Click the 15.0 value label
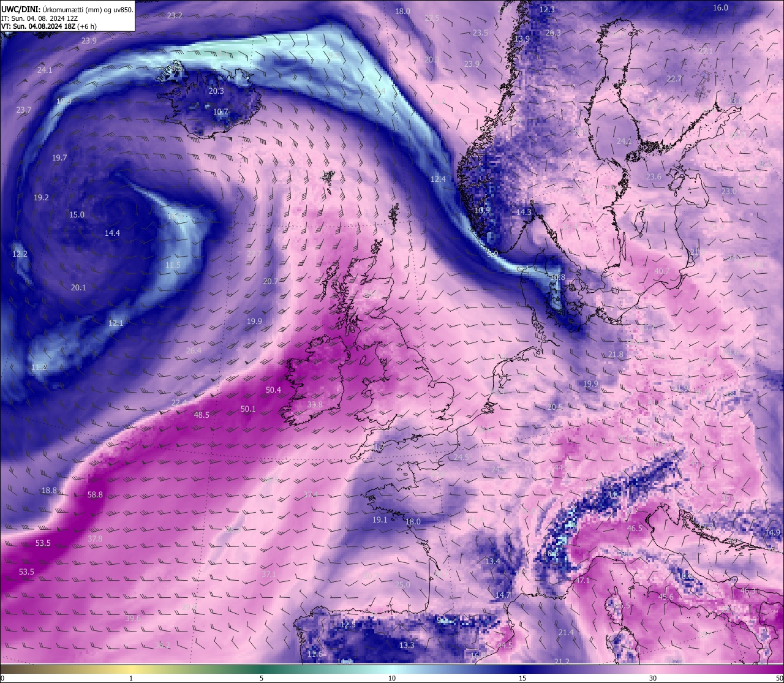 (77, 214)
